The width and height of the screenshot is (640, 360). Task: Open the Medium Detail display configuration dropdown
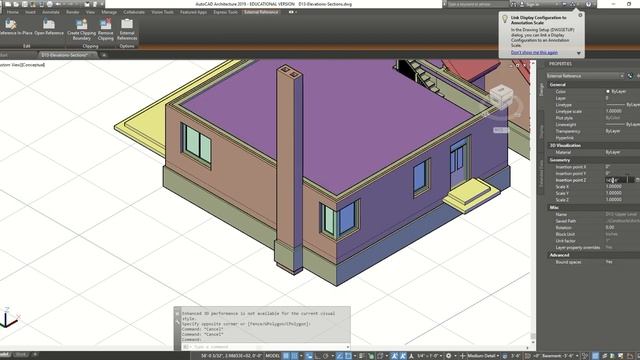[x=484, y=356]
